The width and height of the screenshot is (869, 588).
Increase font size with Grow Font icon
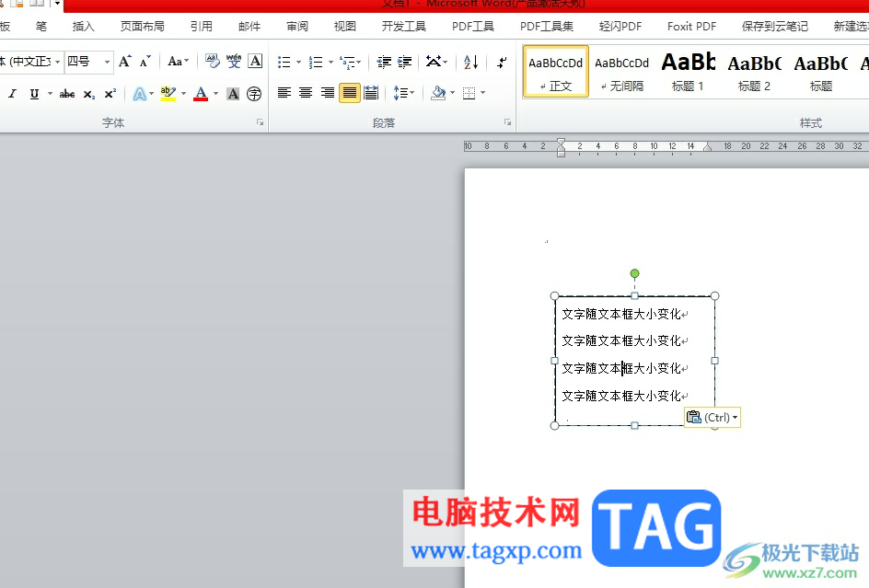(125, 62)
